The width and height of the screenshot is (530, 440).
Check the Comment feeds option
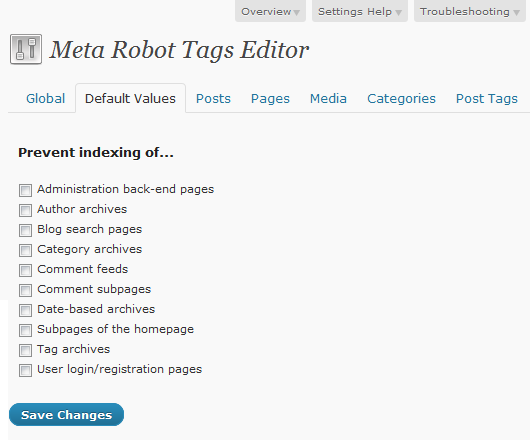[x=25, y=270]
